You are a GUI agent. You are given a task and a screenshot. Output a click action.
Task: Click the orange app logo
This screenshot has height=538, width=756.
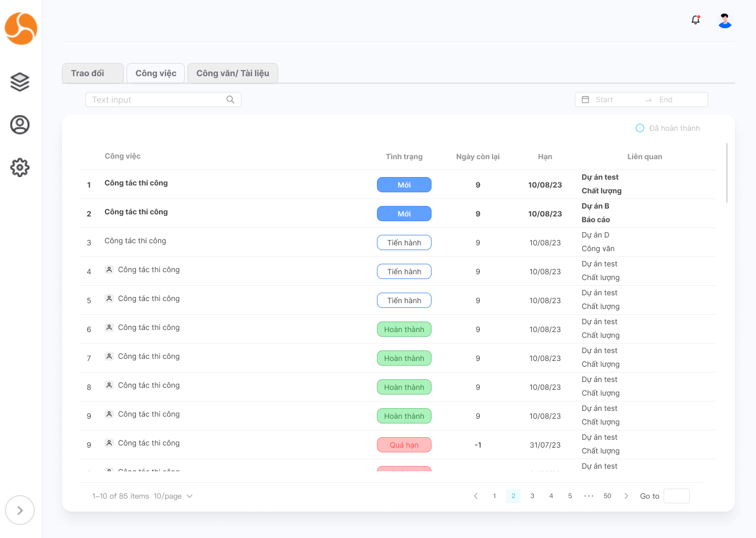tap(21, 28)
